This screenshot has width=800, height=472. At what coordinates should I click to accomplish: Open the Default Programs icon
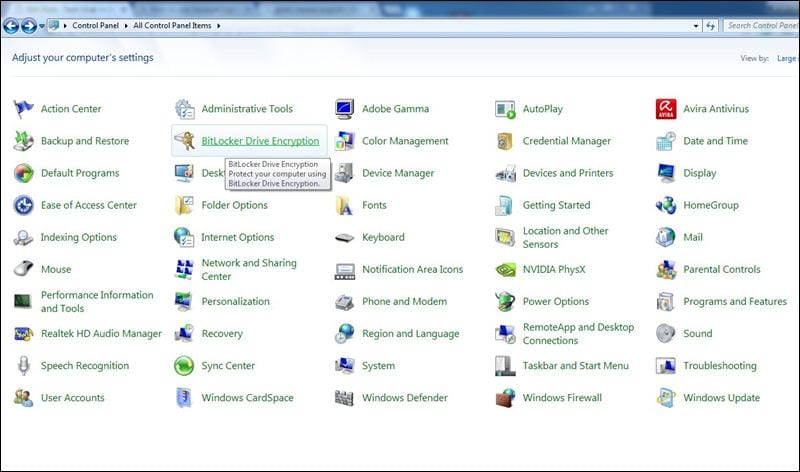[23, 173]
